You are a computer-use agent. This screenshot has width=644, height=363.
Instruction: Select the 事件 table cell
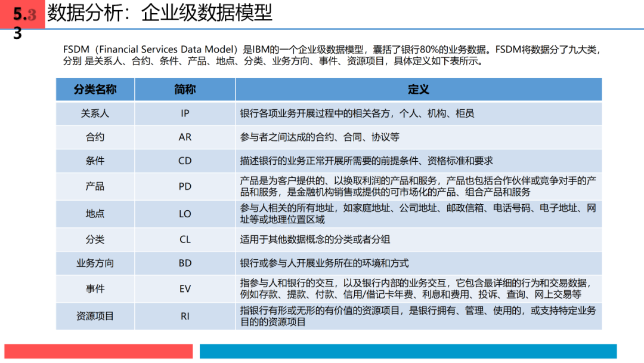pyautogui.click(x=95, y=289)
